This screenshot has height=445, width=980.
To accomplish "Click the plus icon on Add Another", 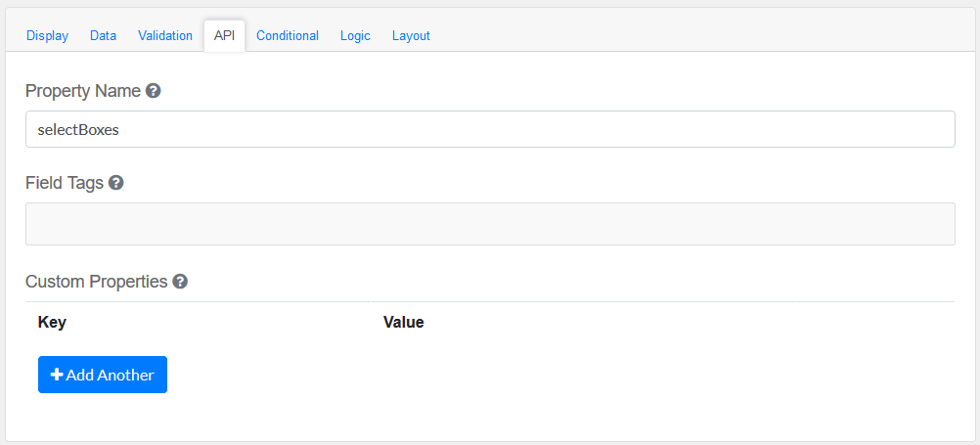I will tap(57, 375).
